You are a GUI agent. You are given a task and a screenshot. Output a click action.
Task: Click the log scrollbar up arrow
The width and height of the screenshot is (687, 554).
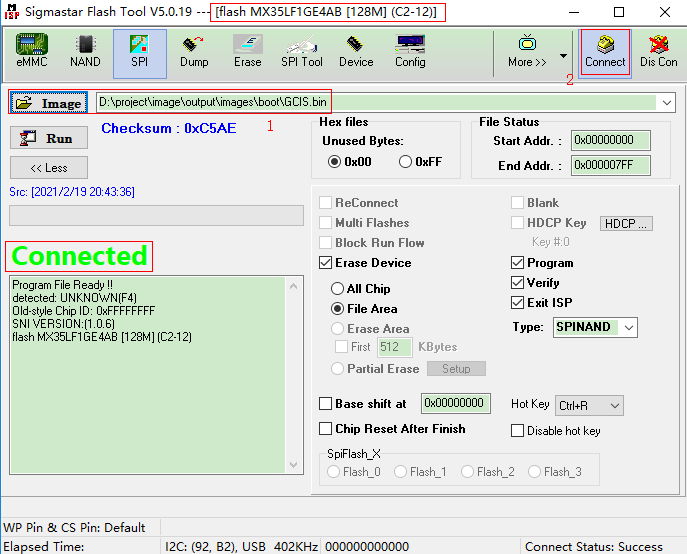[294, 287]
